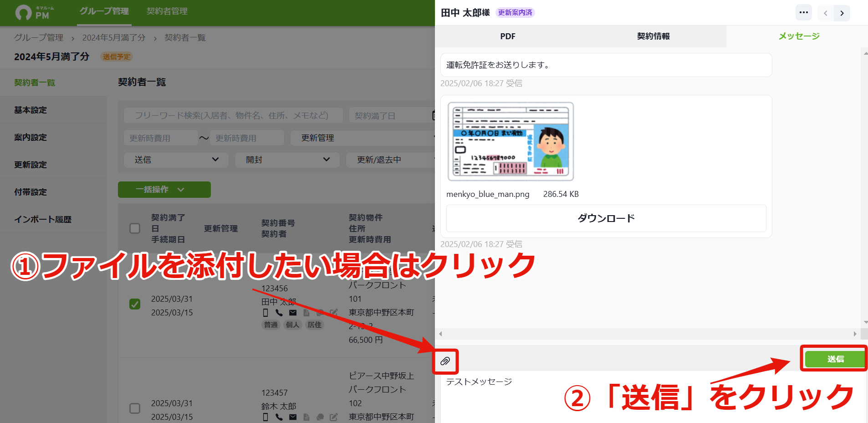Go to previous contractor with left chevron
Viewport: 868px width, 423px height.
pyautogui.click(x=825, y=13)
